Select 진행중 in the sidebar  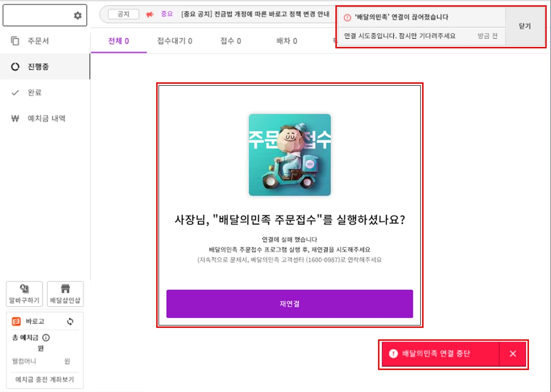[x=38, y=67]
